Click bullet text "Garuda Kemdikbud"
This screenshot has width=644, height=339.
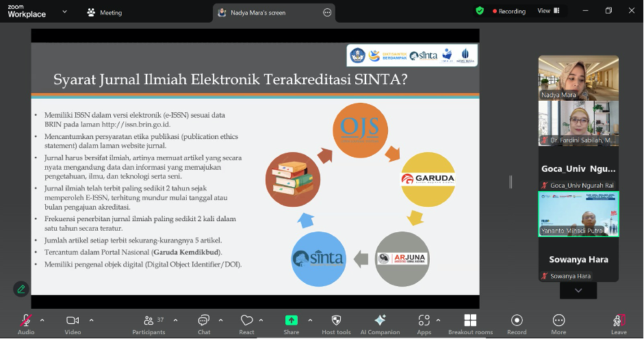[x=188, y=252]
